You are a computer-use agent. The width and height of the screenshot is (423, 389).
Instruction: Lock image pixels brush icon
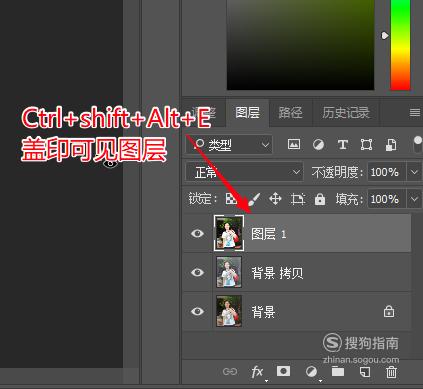coord(254,199)
